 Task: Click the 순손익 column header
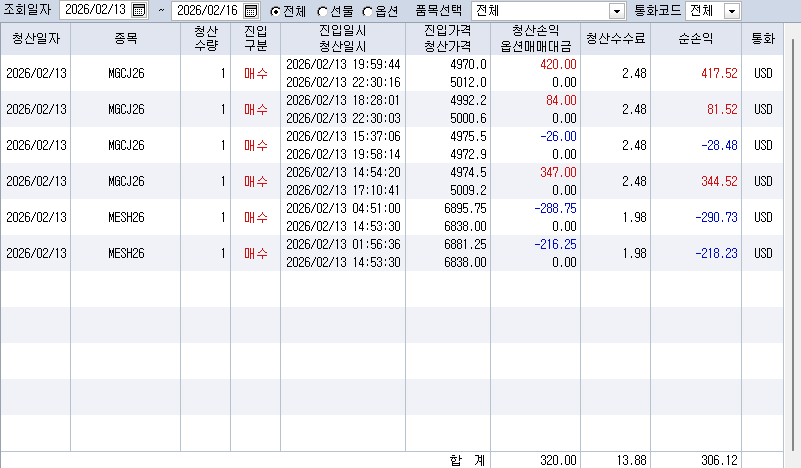point(696,39)
